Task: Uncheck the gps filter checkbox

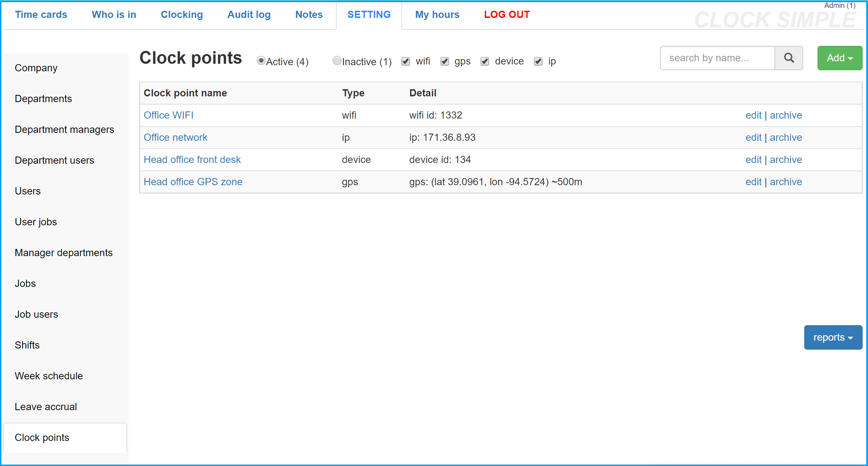Action: click(444, 61)
